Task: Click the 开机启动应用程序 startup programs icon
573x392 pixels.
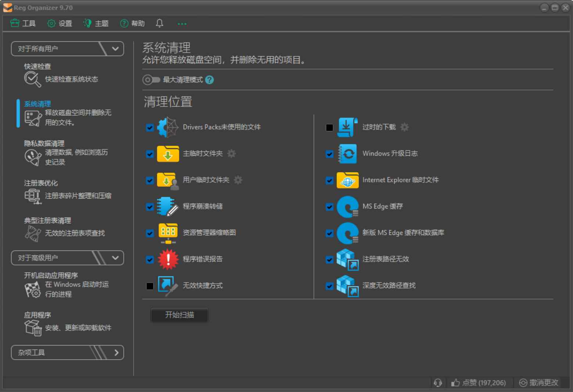Action: pyautogui.click(x=33, y=290)
